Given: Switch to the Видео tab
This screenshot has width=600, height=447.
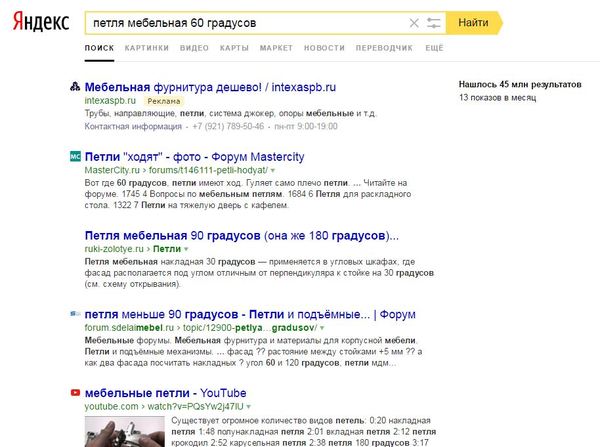Looking at the screenshot, I should click(194, 48).
